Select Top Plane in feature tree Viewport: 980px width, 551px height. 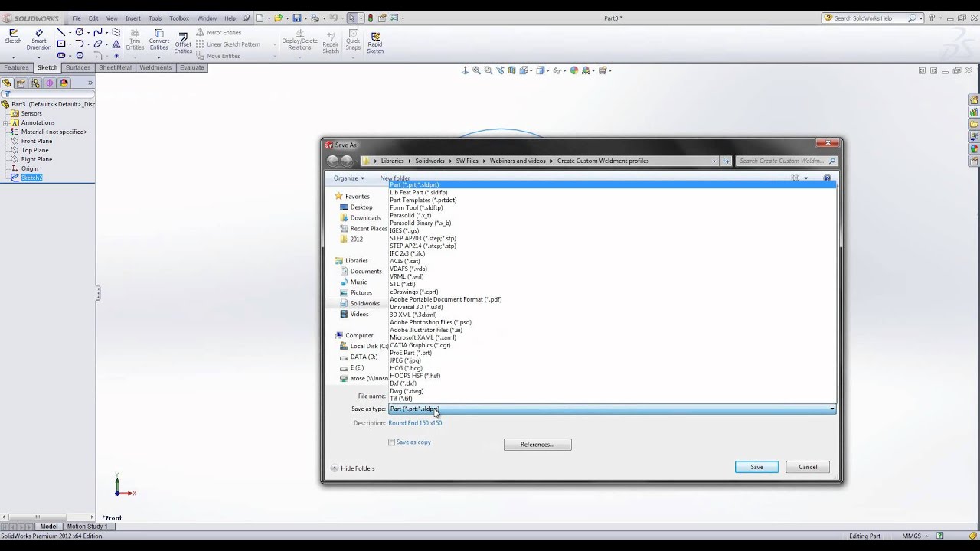click(x=34, y=150)
